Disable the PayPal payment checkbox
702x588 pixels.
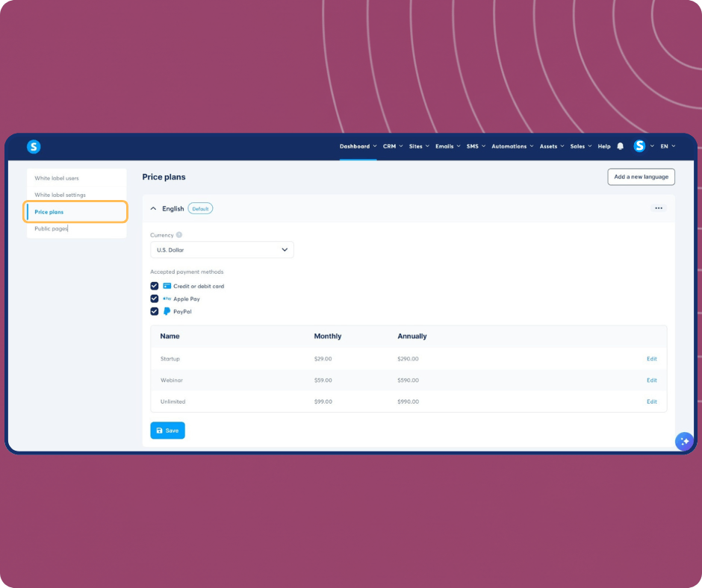point(155,311)
